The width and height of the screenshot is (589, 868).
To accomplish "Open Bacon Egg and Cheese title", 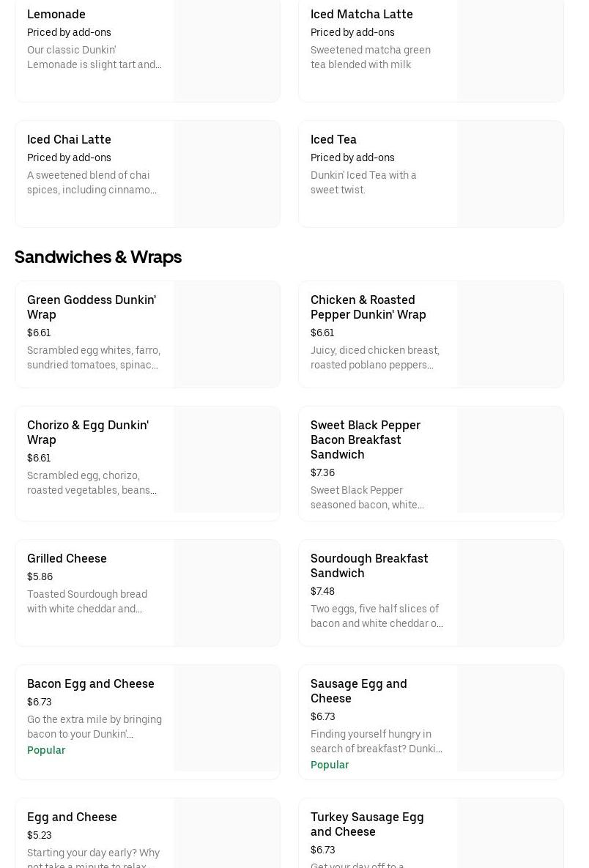I will [x=91, y=683].
